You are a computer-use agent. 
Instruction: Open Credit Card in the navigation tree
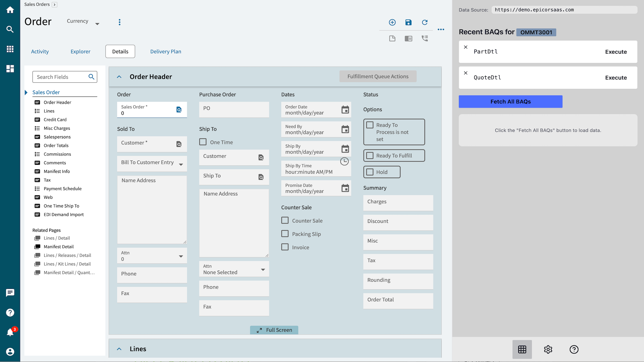pyautogui.click(x=55, y=120)
